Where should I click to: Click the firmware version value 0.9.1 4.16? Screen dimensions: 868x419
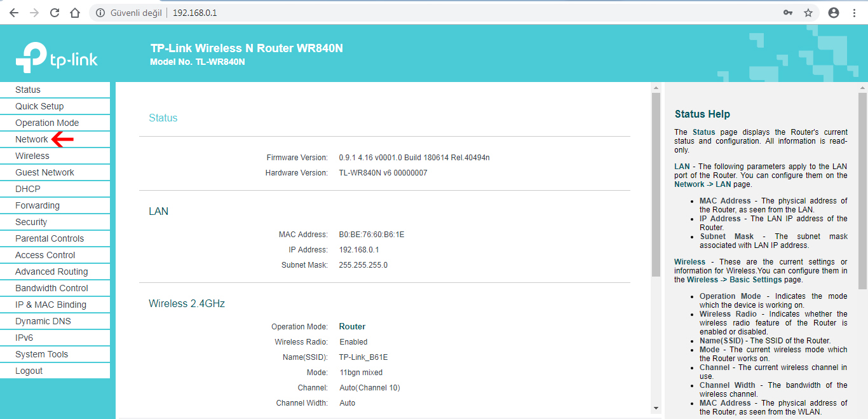[x=414, y=158]
